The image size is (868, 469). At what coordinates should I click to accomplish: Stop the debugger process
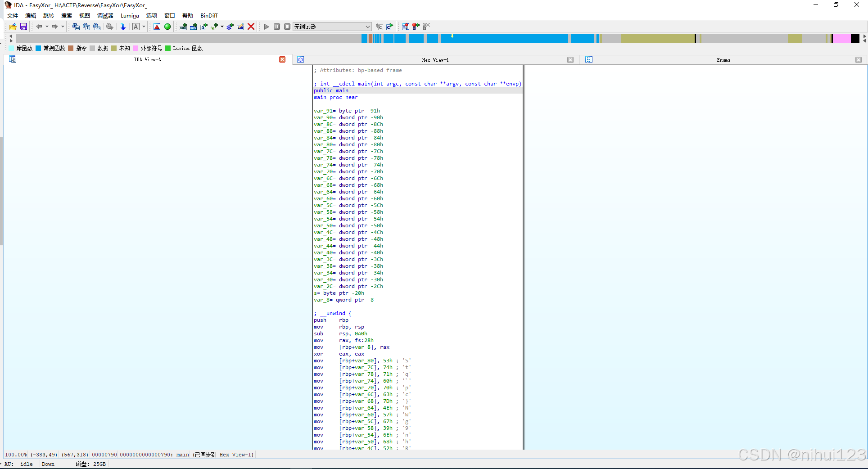[x=287, y=27]
